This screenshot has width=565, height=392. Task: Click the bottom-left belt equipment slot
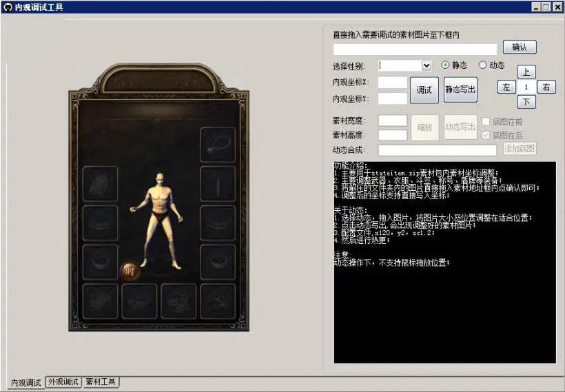[x=100, y=301]
